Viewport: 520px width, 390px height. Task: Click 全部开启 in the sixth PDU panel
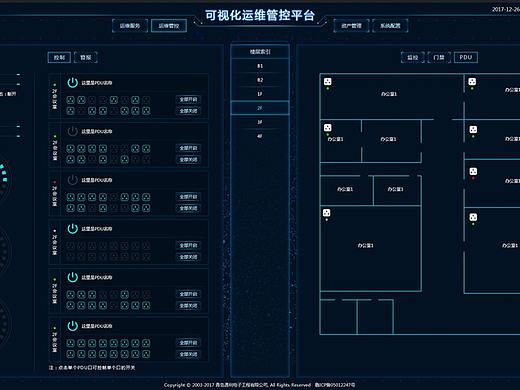pos(188,343)
